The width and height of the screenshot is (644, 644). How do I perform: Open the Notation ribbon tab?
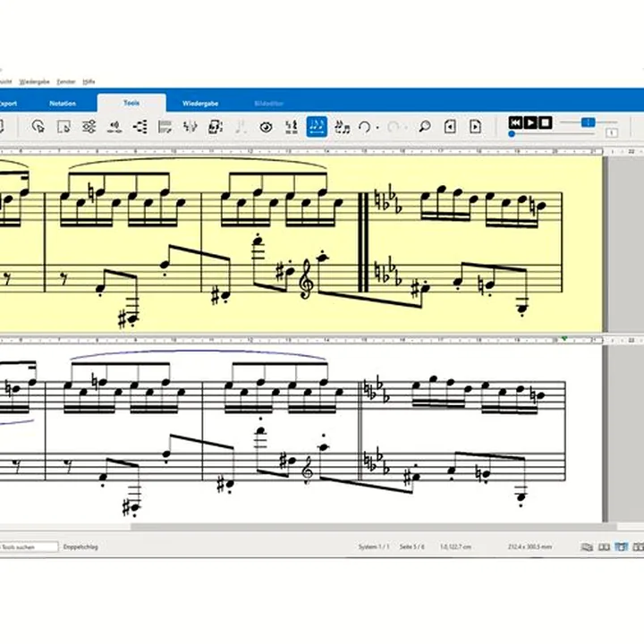pos(63,104)
